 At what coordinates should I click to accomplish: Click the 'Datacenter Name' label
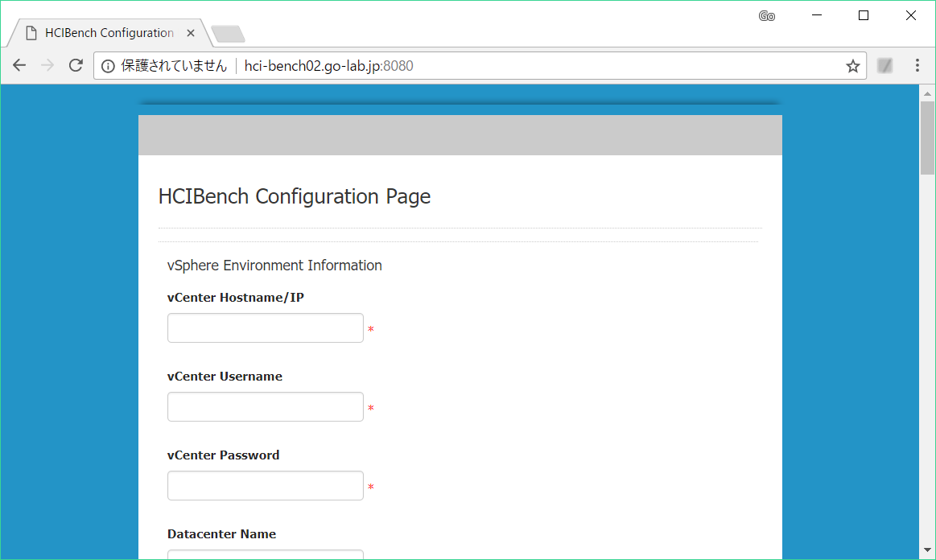pos(221,533)
